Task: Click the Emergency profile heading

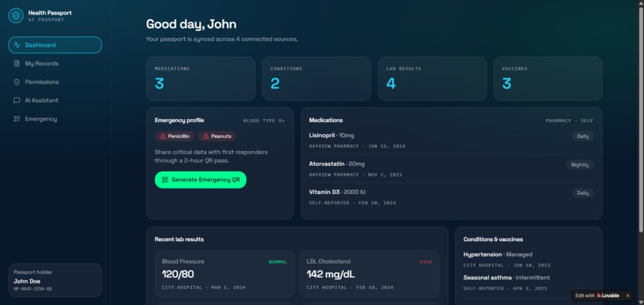Action: tap(179, 121)
